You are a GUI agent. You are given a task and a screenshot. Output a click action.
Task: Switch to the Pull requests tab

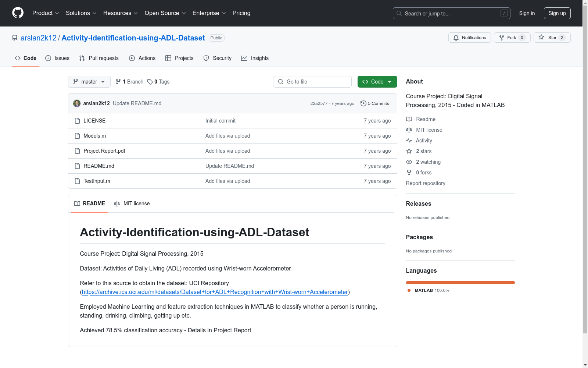pos(99,58)
